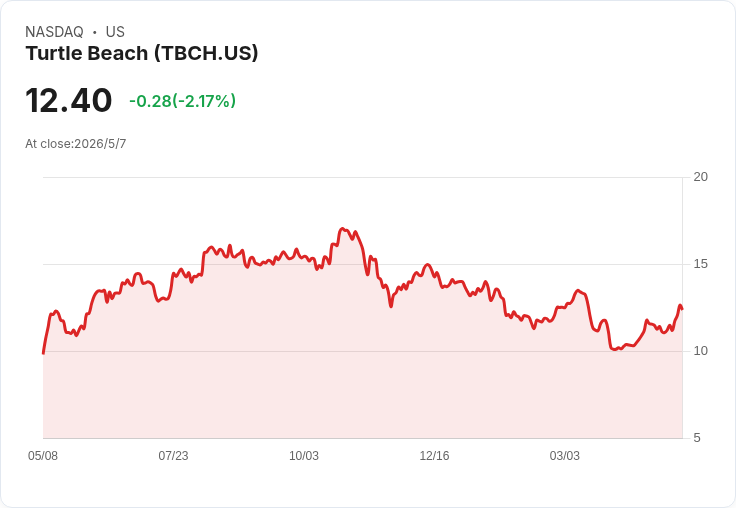Click the 5 price axis label
The image size is (736, 508).
pos(697,438)
